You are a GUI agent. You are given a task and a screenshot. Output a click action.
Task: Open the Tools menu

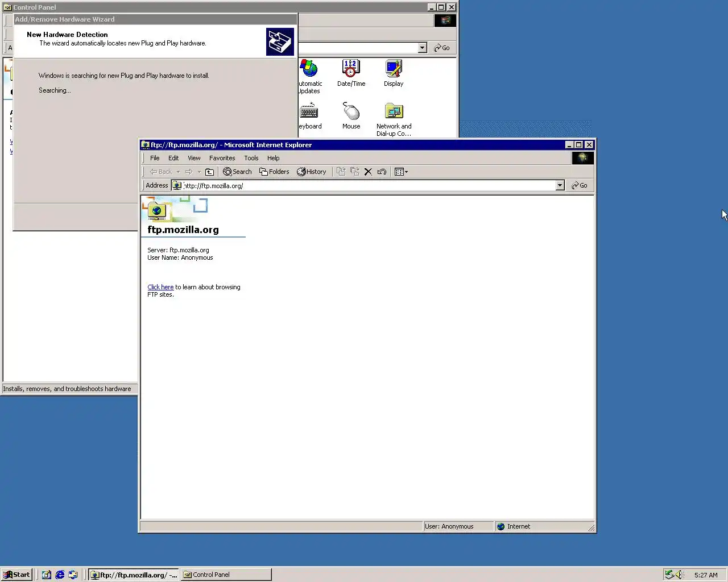pyautogui.click(x=251, y=158)
